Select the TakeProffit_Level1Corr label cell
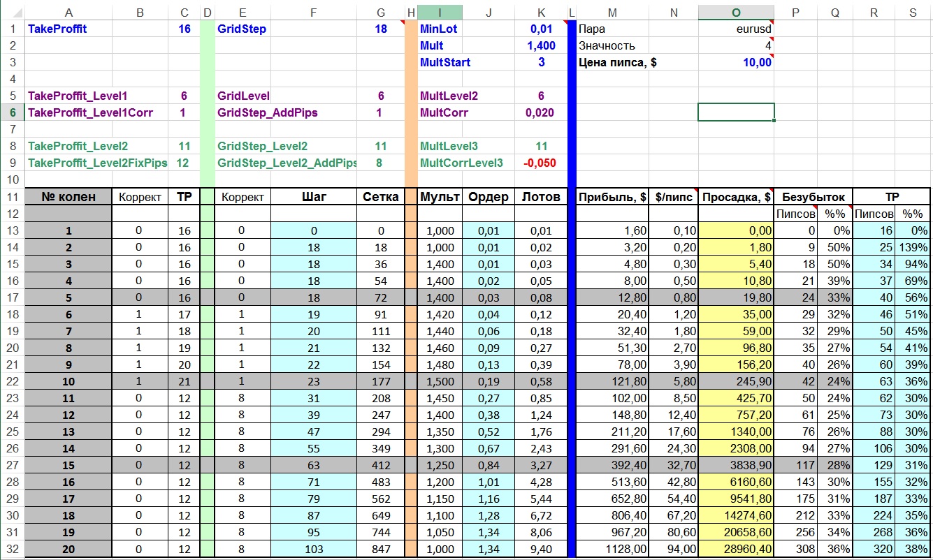 pos(90,112)
